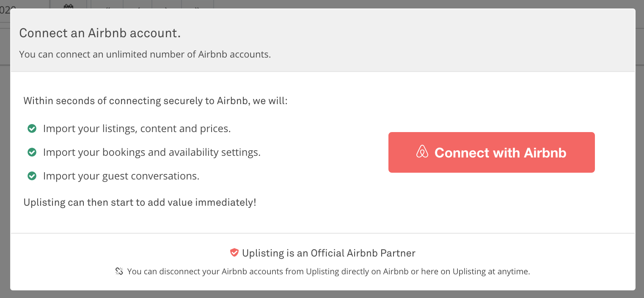This screenshot has height=298, width=644.
Task: Click the dimmed backdrop below the dialog
Action: tap(322, 295)
